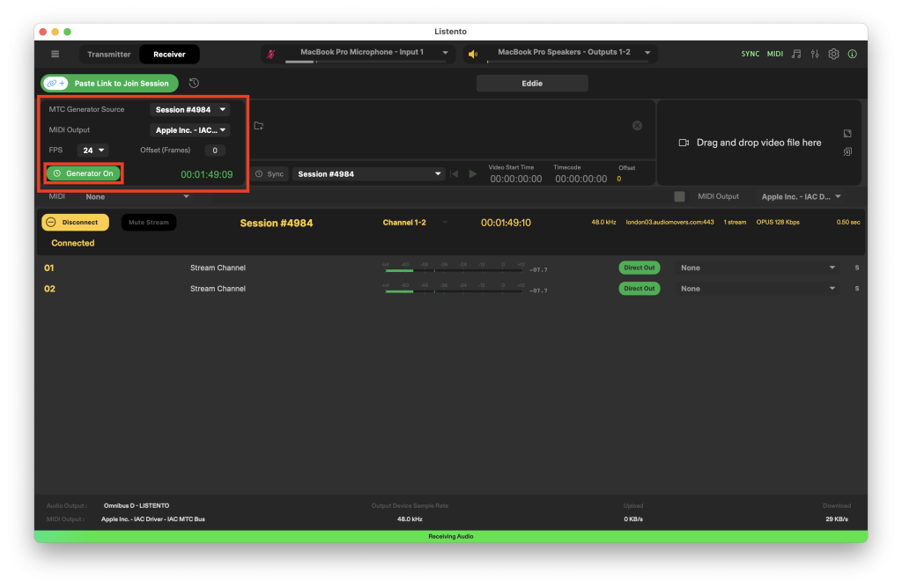The image size is (902, 588).
Task: Toggle the MIDI panel
Action: pos(775,54)
